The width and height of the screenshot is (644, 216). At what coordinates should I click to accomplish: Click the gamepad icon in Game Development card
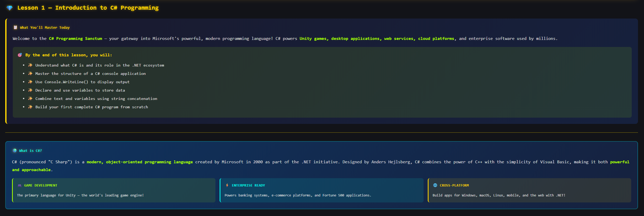20,185
